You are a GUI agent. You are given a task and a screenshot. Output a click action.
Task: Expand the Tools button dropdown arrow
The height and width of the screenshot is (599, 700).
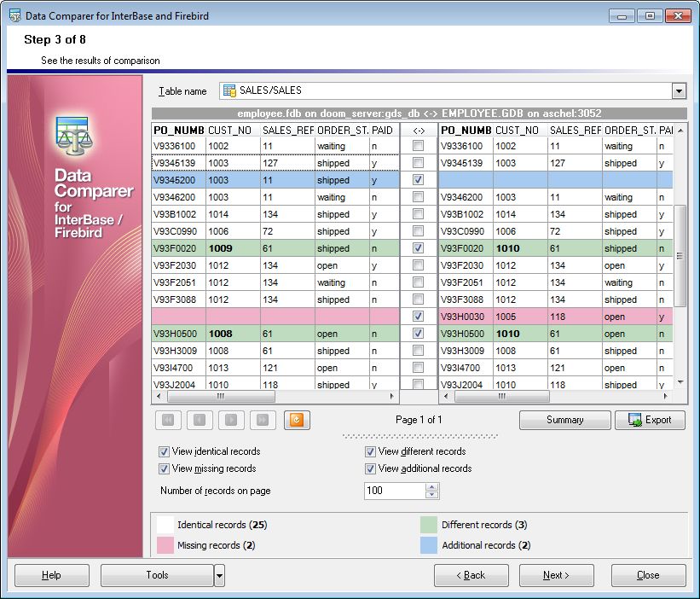[219, 575]
